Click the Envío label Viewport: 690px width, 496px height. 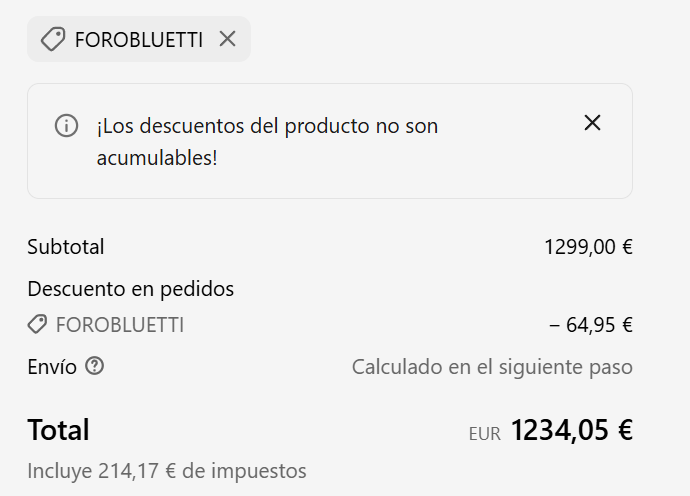52,367
